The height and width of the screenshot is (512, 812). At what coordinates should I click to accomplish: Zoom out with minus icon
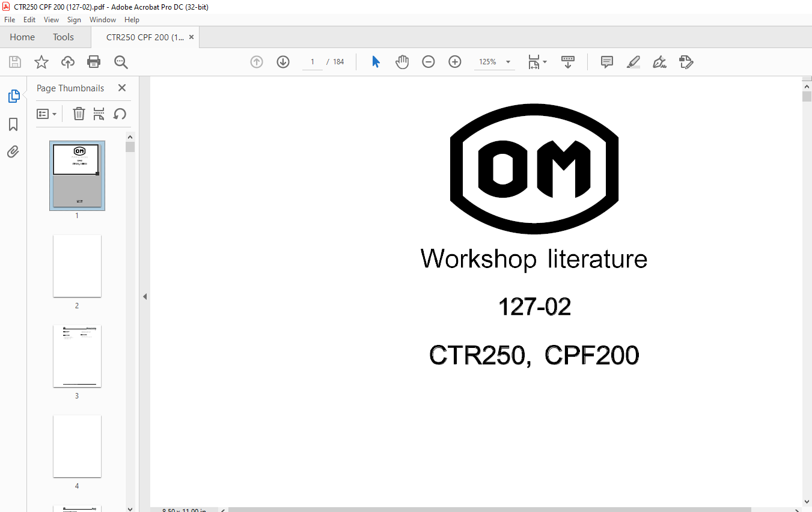pyautogui.click(x=429, y=62)
